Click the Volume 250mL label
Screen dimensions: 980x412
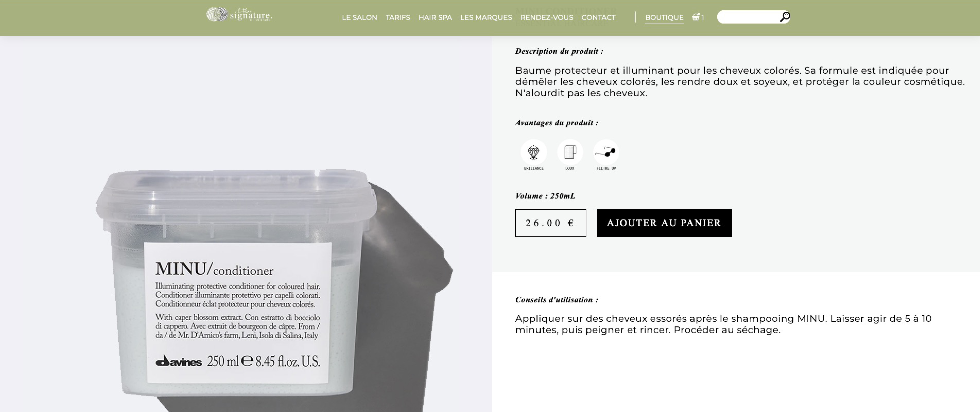(x=545, y=196)
